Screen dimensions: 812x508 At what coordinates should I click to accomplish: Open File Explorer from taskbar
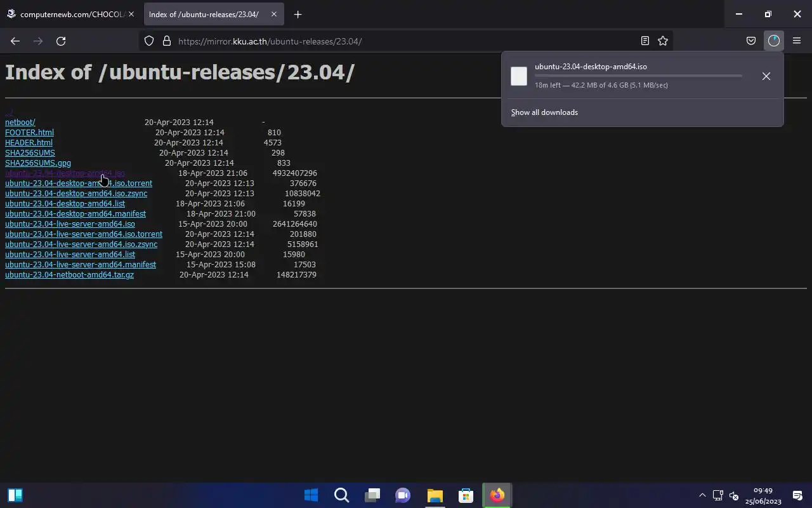point(435,495)
